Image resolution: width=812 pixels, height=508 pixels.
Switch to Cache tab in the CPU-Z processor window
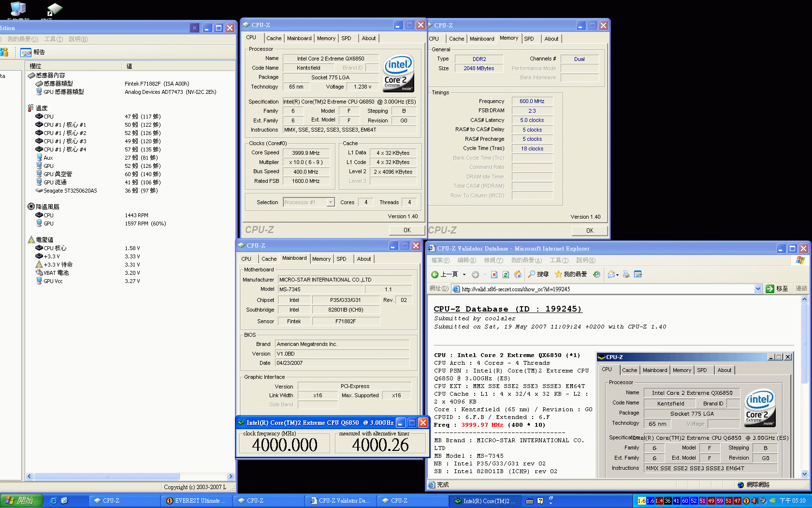tap(274, 38)
